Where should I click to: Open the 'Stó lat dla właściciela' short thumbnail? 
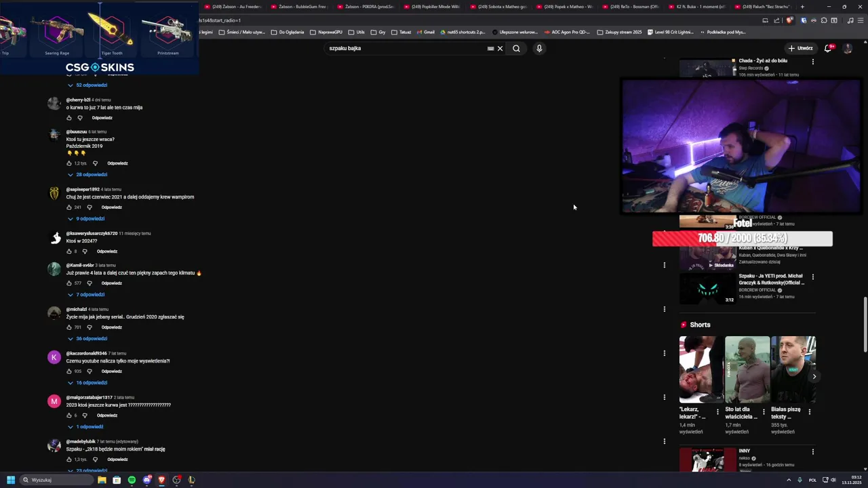[747, 369]
